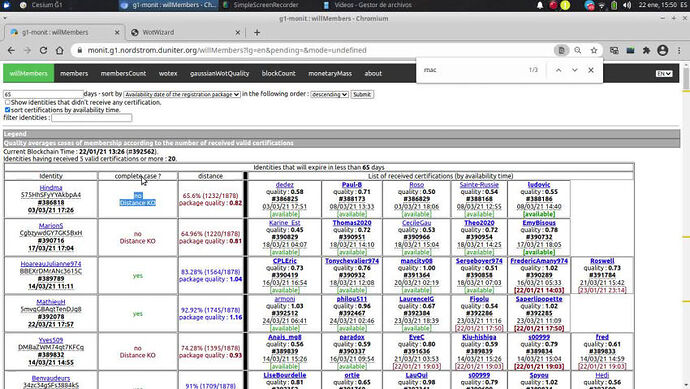Screen dimensions: 690x389
Task: Click the 'complete case ?' column header
Action: pos(138,176)
